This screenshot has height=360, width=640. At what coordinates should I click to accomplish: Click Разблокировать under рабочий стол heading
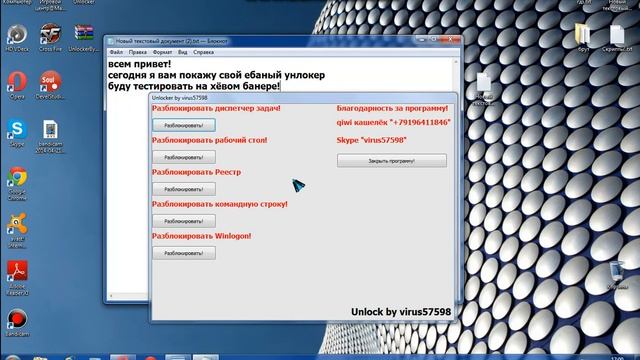[184, 157]
